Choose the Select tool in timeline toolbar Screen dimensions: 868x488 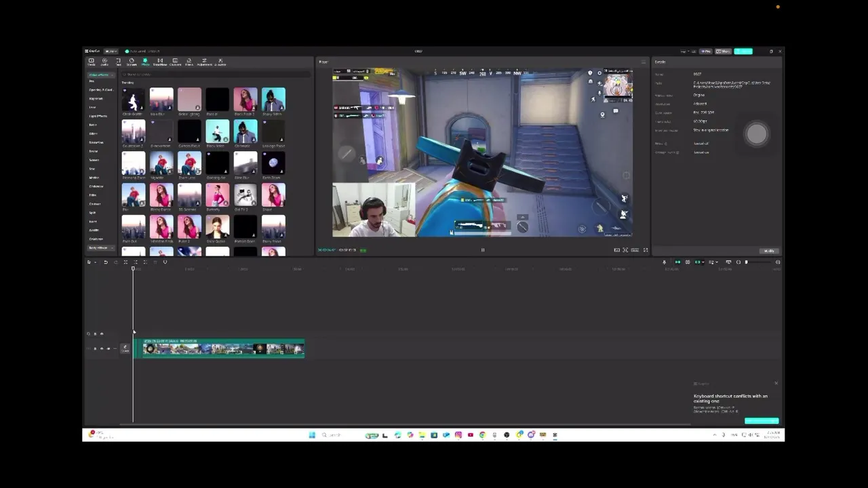tap(89, 262)
